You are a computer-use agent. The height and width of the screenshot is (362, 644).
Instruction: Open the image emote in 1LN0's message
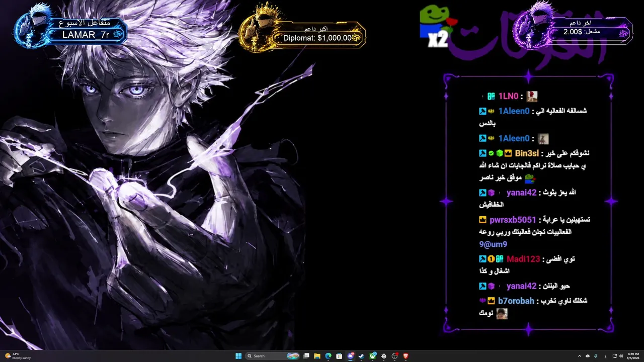532,97
